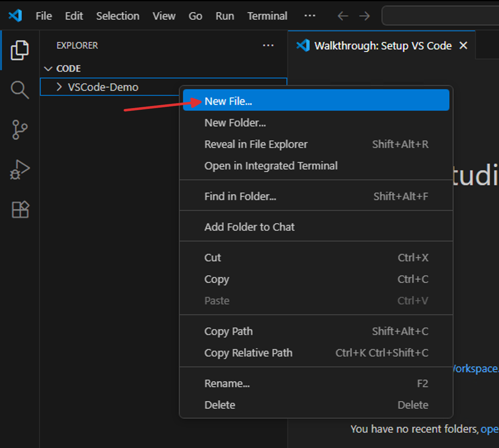Click the Go Back arrow
The image size is (499, 448).
point(343,16)
